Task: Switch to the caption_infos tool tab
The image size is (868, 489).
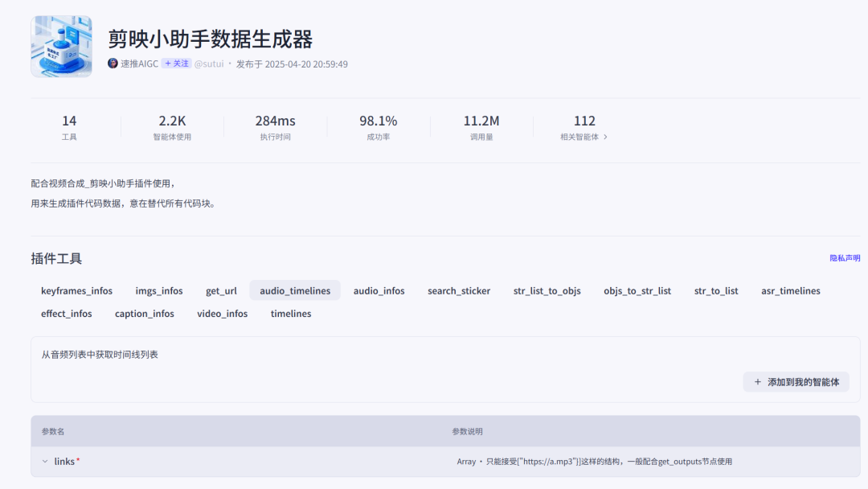Action: [x=145, y=314]
